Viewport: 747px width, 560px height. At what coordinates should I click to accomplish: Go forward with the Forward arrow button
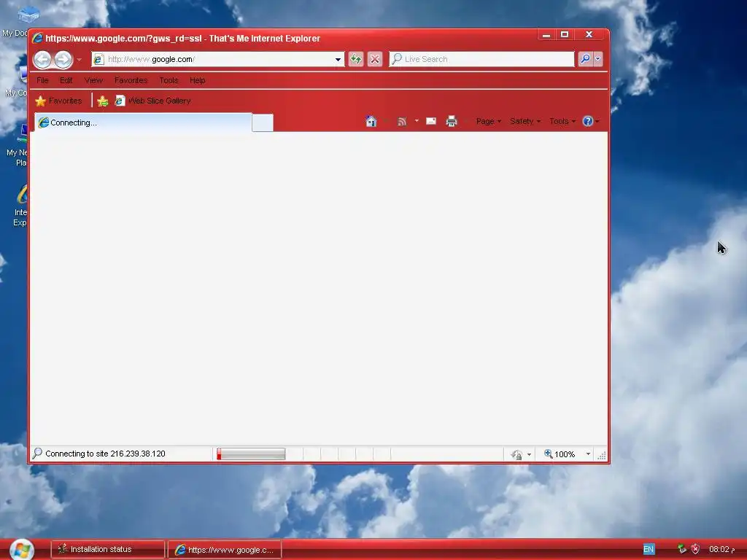pos(63,60)
